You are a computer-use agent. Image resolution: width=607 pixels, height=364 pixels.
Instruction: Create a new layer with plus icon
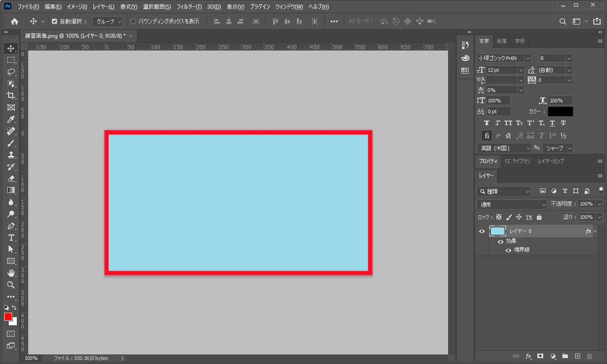[577, 356]
